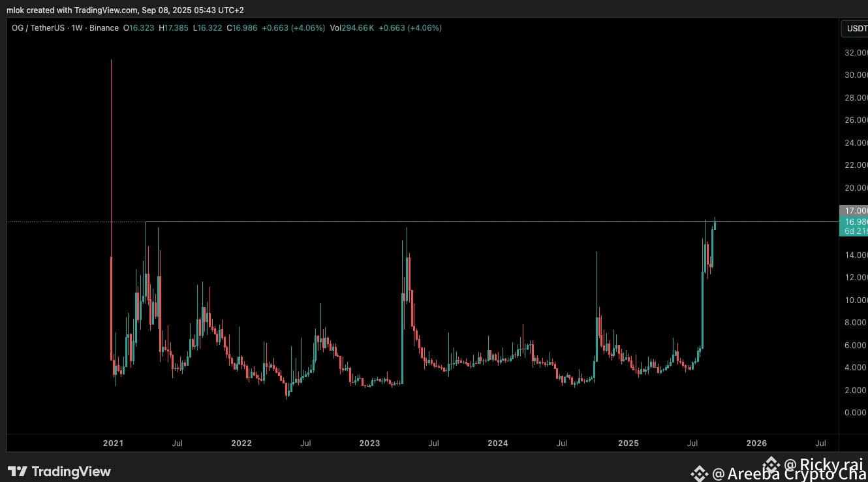This screenshot has width=868, height=482.
Task: Click the 2022 time axis label
Action: [x=241, y=443]
